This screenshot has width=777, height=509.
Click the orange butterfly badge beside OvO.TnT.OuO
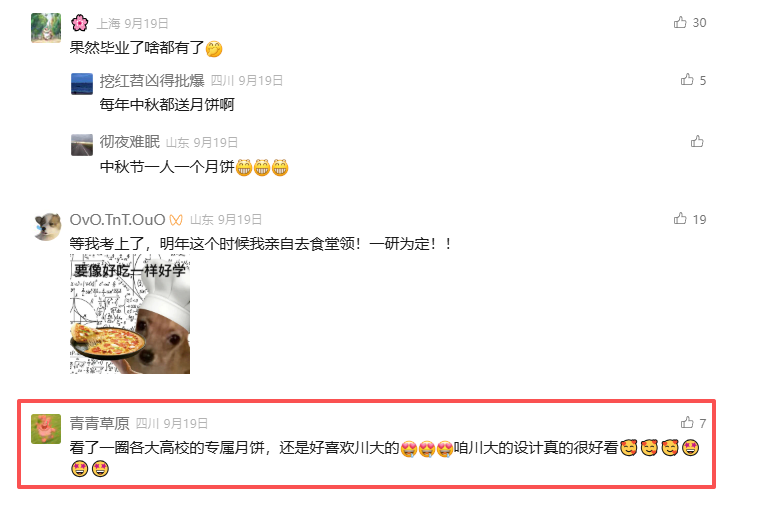[176, 220]
